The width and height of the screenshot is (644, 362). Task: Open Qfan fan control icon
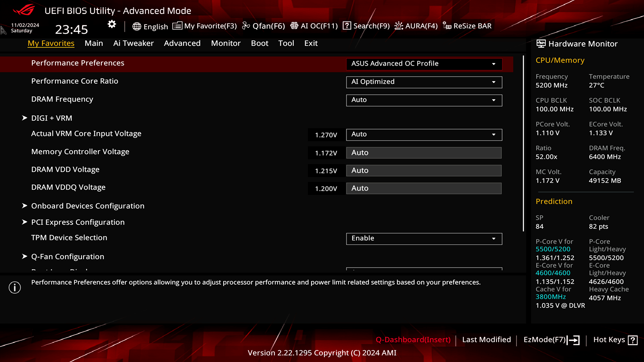click(246, 26)
